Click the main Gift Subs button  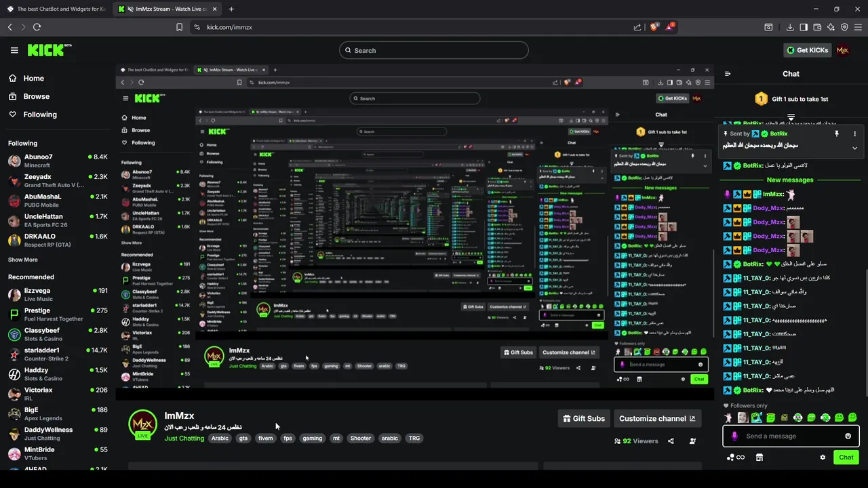point(584,418)
